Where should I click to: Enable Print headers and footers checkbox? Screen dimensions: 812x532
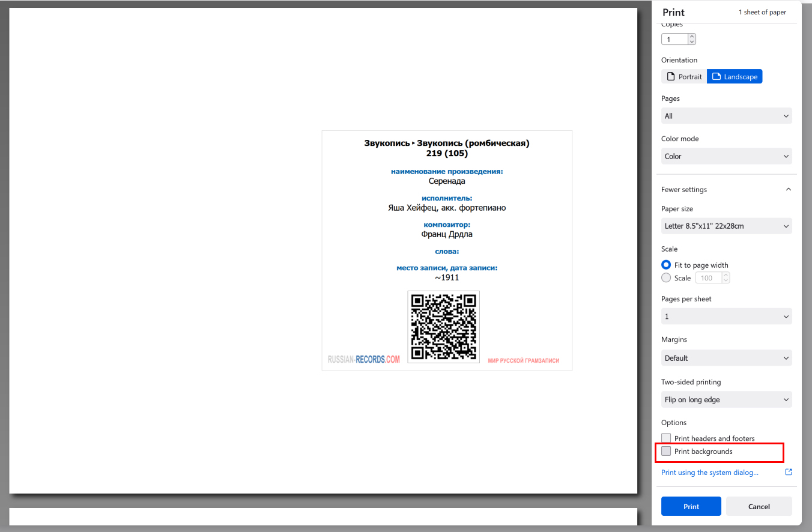point(666,438)
